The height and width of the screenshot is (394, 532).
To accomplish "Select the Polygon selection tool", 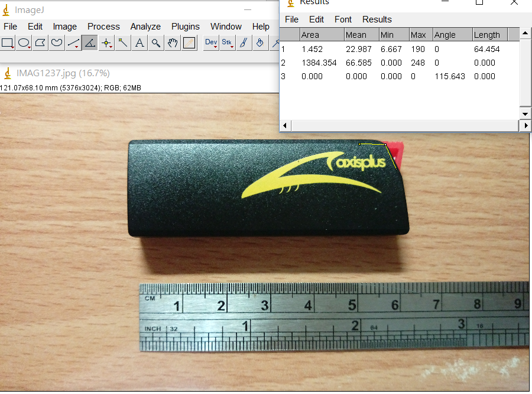I will coord(40,43).
